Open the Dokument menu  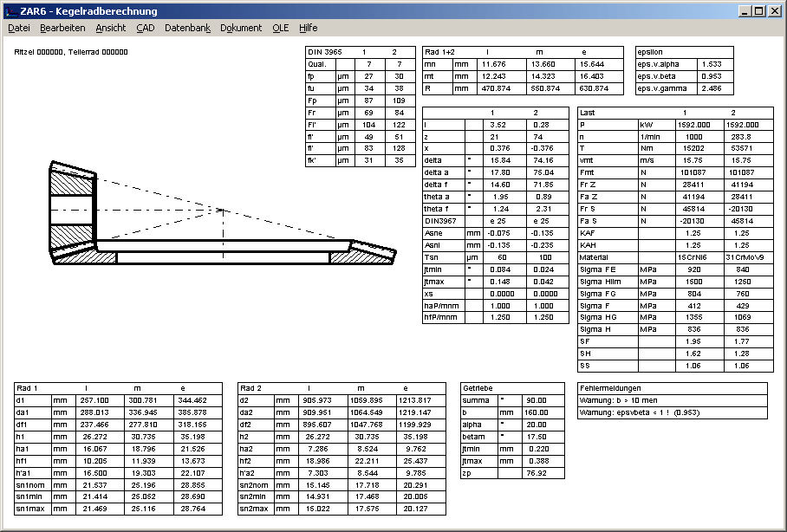click(x=241, y=28)
